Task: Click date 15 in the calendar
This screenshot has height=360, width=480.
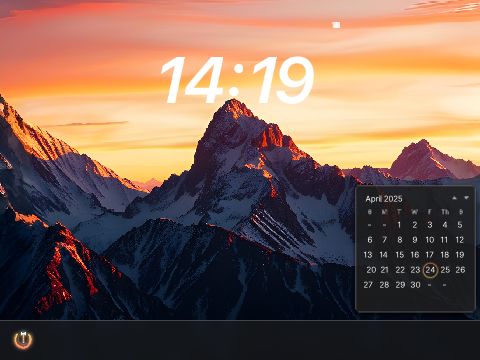Action: [400, 255]
